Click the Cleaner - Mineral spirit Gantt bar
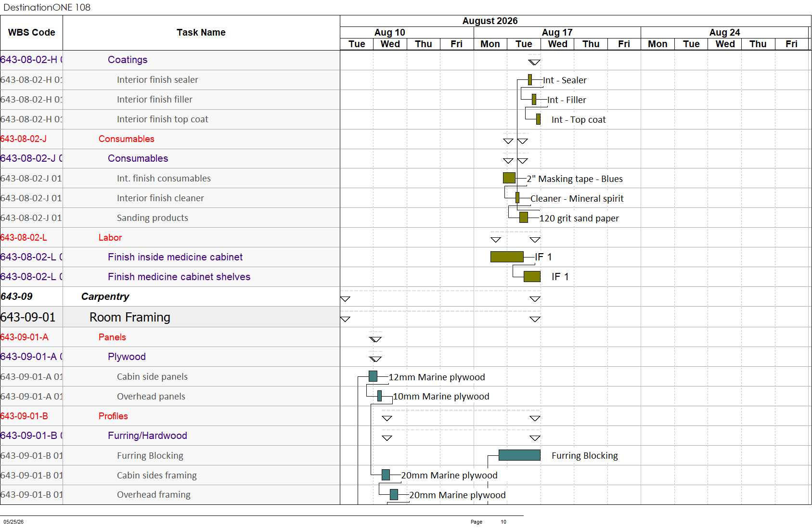 coord(517,198)
